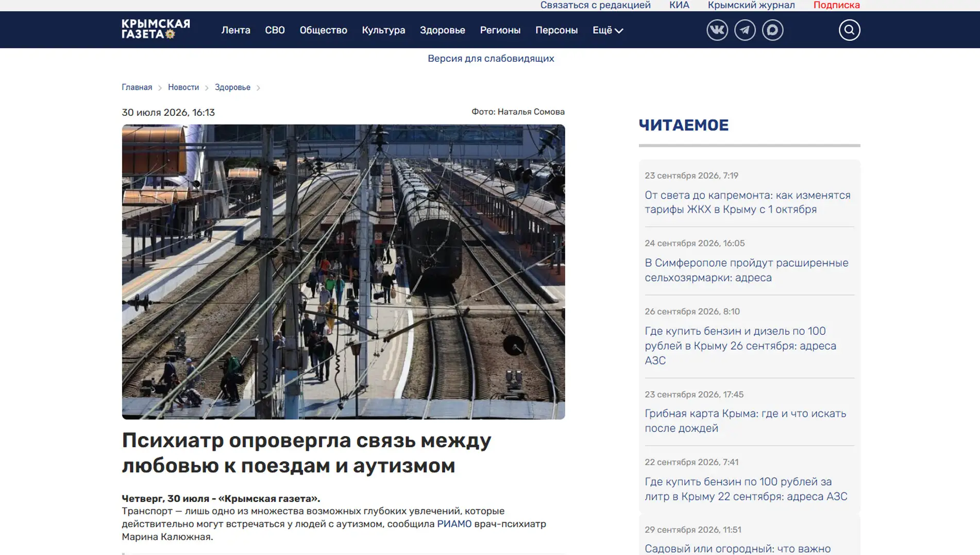Viewport: 980px width, 555px height.
Task: Click the date 23 сентября 2026, 17:45
Action: click(694, 395)
